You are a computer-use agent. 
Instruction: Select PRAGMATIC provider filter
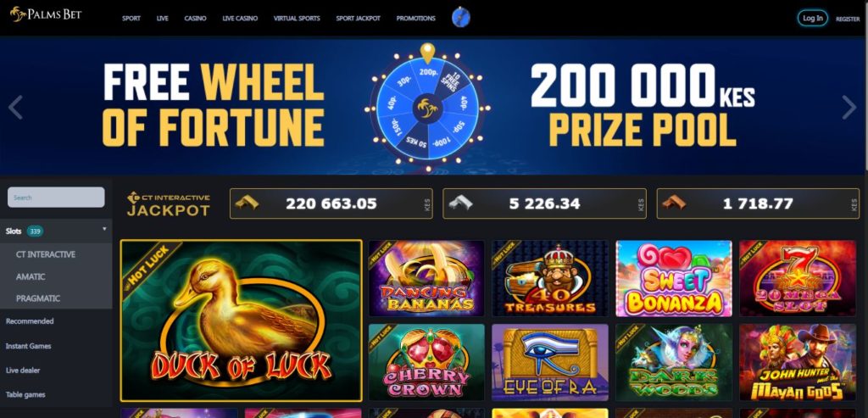click(38, 298)
